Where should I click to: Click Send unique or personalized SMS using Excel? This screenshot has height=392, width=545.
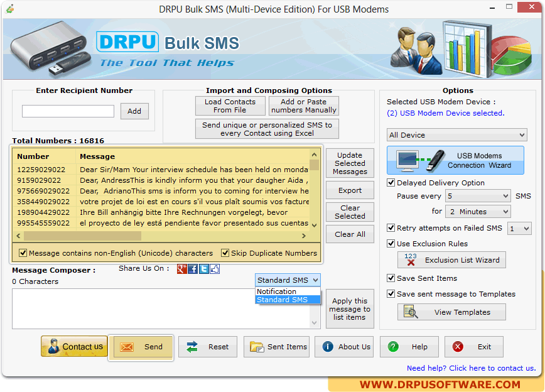coord(267,129)
